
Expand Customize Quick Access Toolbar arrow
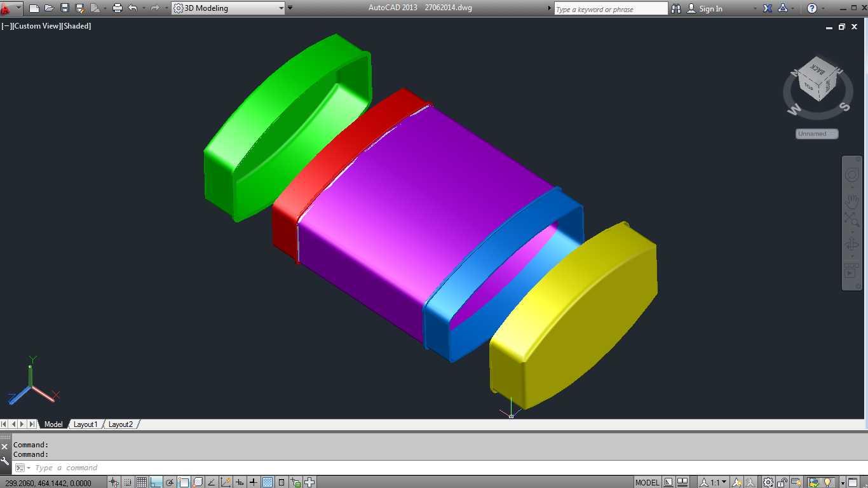click(x=290, y=8)
